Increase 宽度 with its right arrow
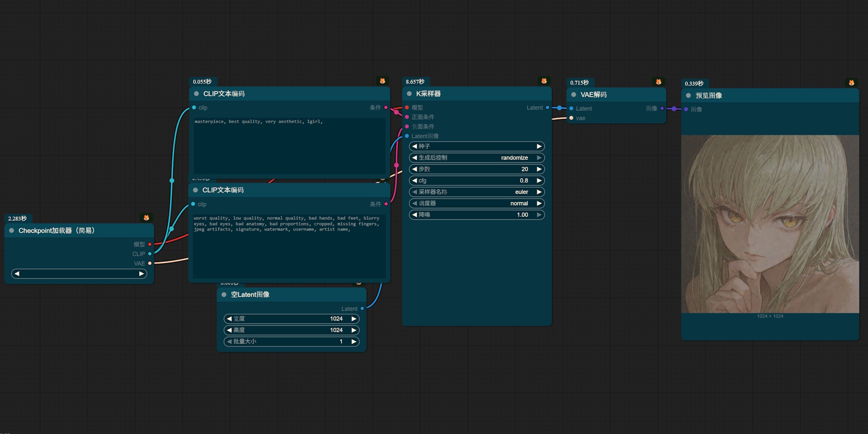 pyautogui.click(x=354, y=319)
